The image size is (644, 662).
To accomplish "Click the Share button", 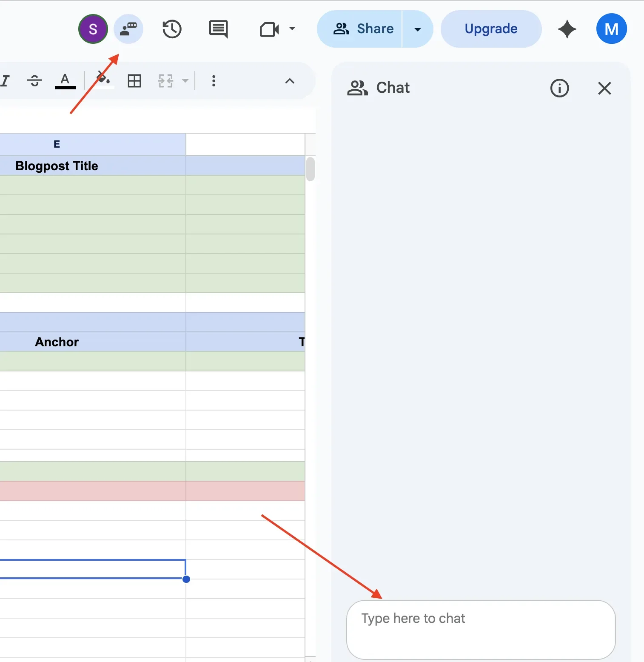I will (x=359, y=29).
